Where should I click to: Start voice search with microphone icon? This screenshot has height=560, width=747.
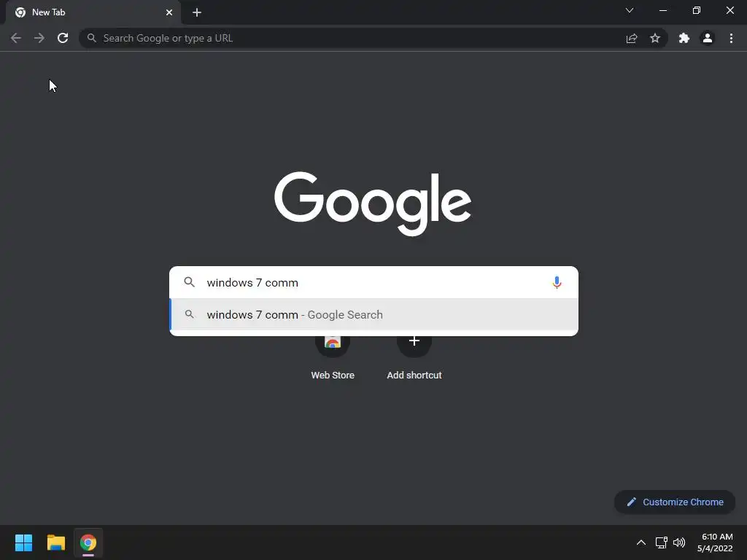(x=557, y=282)
